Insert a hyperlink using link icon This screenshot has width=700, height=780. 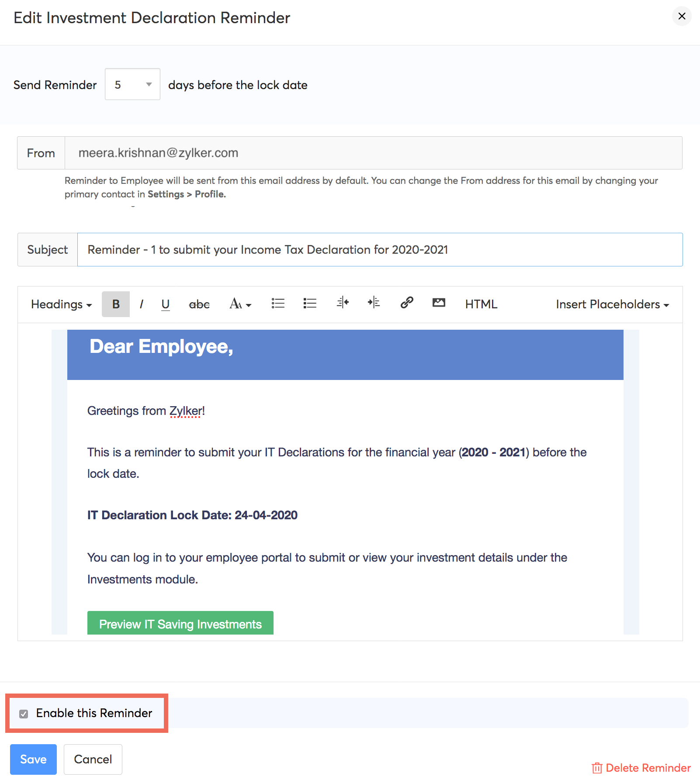(x=407, y=302)
